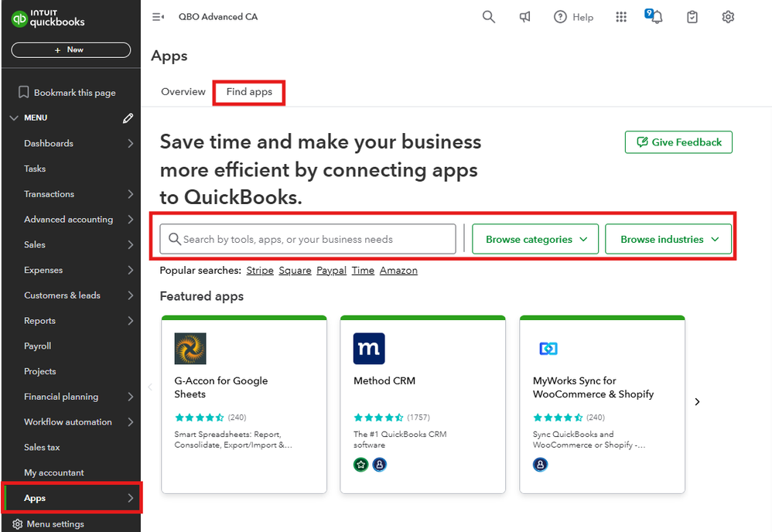Click the bookmark icon next to Bookmark this page

pos(22,91)
